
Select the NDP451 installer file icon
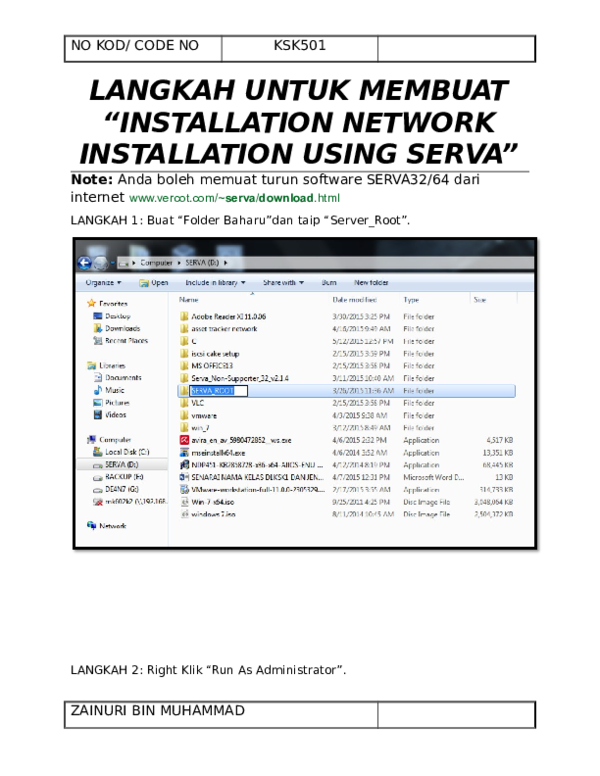pyautogui.click(x=184, y=465)
